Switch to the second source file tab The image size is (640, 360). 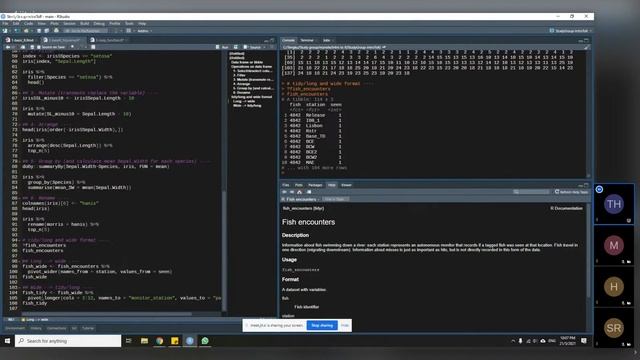click(63, 40)
